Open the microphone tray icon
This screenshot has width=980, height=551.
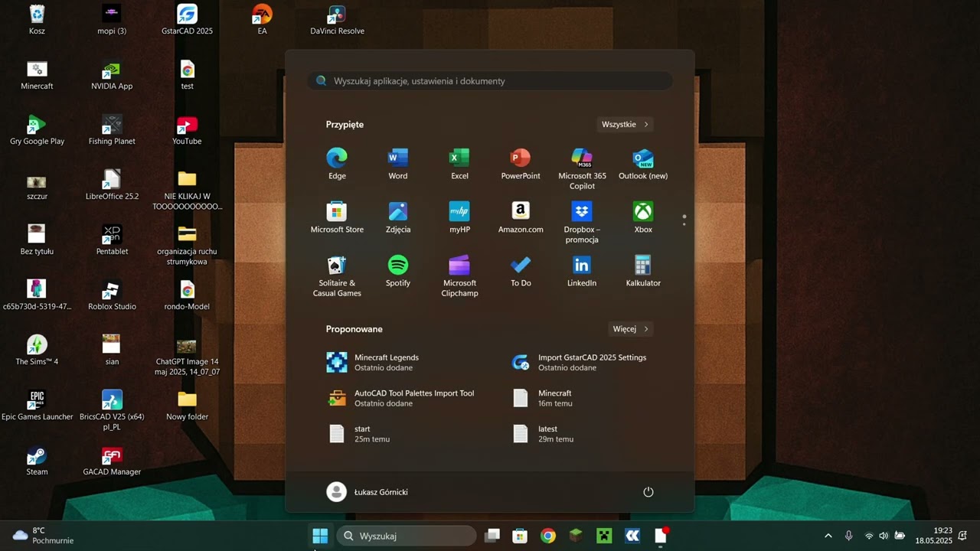pyautogui.click(x=848, y=536)
